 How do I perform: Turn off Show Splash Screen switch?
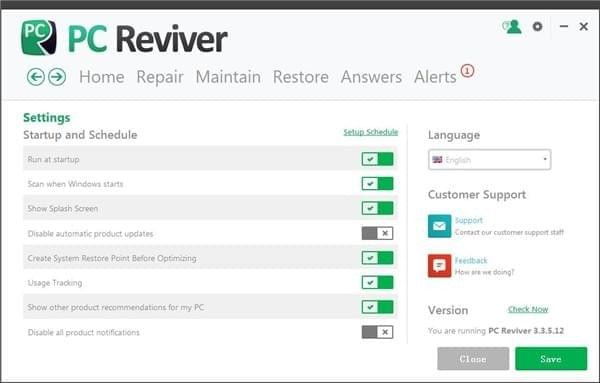pos(377,208)
